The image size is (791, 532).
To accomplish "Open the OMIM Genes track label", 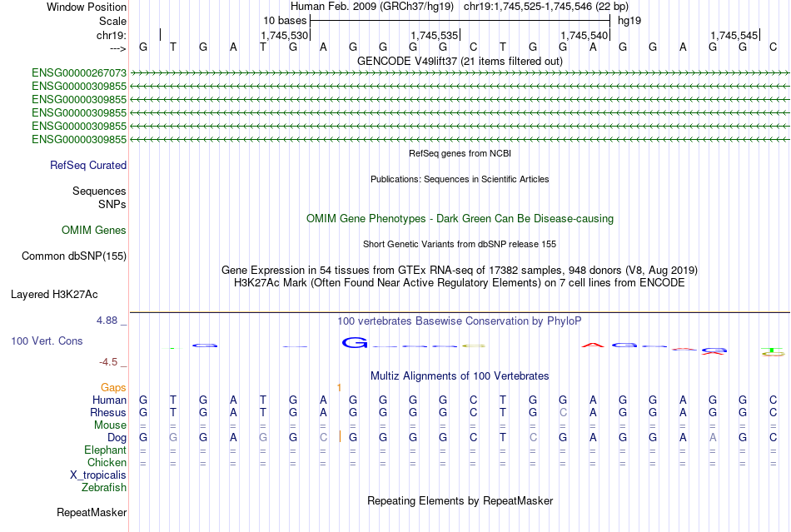I will coord(94,231).
